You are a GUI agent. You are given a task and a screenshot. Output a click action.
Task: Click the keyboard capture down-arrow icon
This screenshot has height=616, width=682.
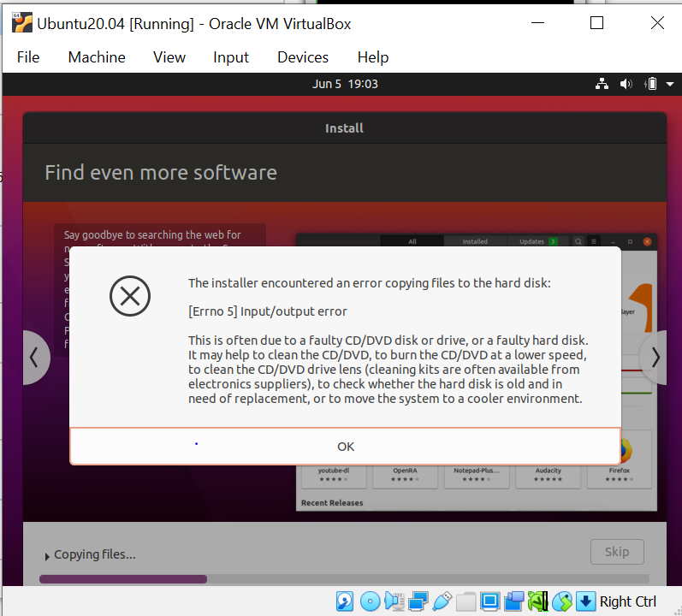pos(585,601)
